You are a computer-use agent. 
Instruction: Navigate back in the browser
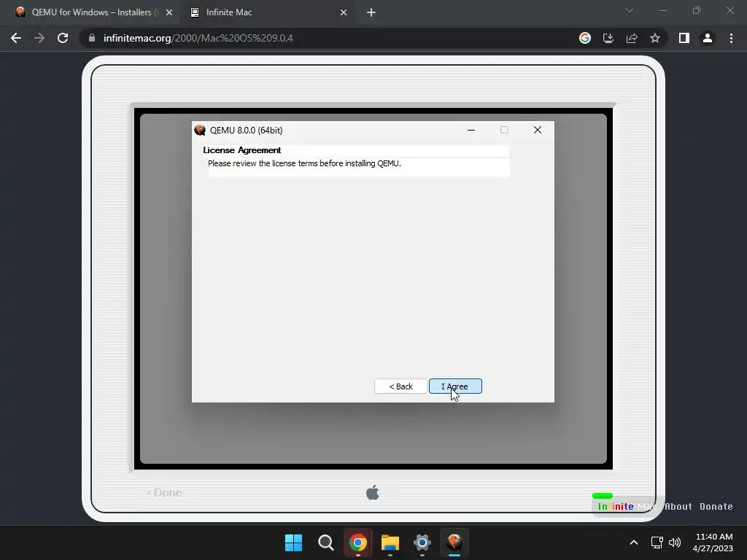coord(16,38)
